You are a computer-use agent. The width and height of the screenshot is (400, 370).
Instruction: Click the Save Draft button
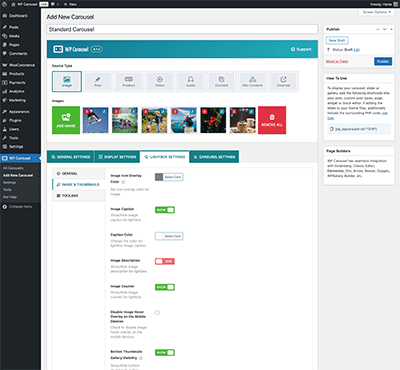click(337, 40)
